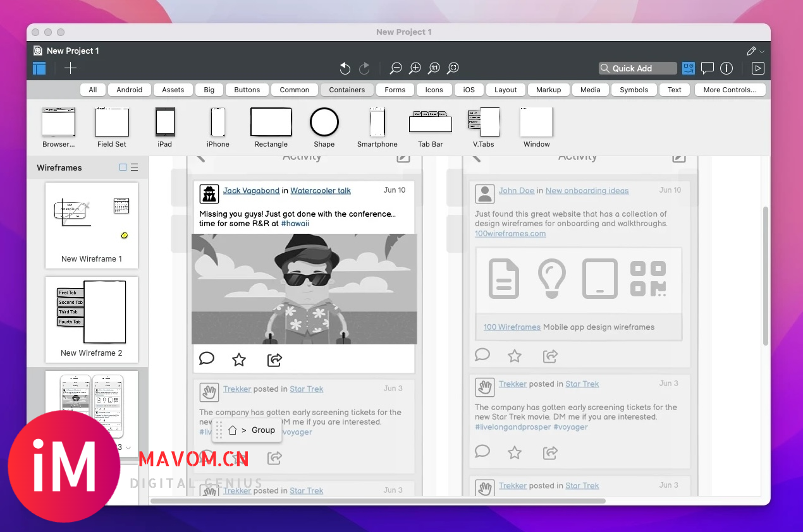Select the Android category tab
803x532 pixels.
(130, 90)
